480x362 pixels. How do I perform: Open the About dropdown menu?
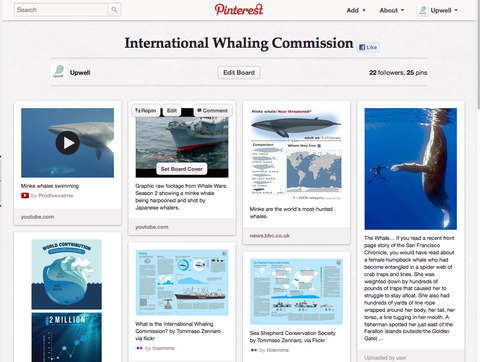392,10
